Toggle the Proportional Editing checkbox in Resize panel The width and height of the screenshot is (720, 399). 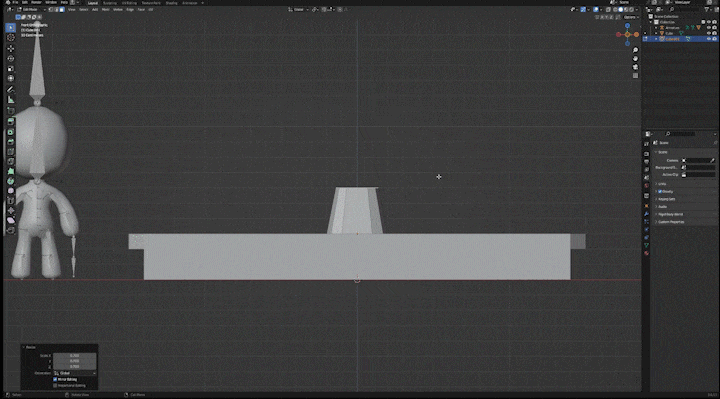point(55,385)
